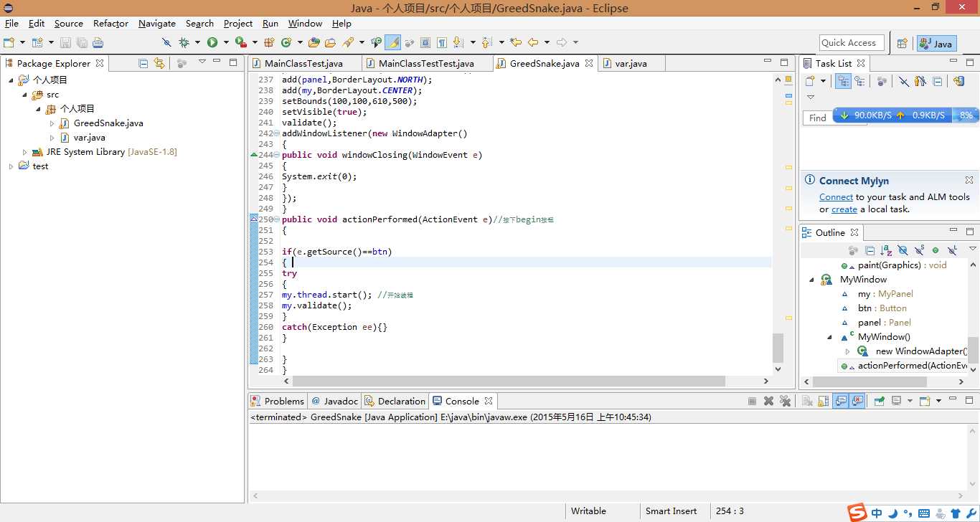Toggle Link with Editor in Package Explorer
The image size is (980, 522).
coord(159,63)
